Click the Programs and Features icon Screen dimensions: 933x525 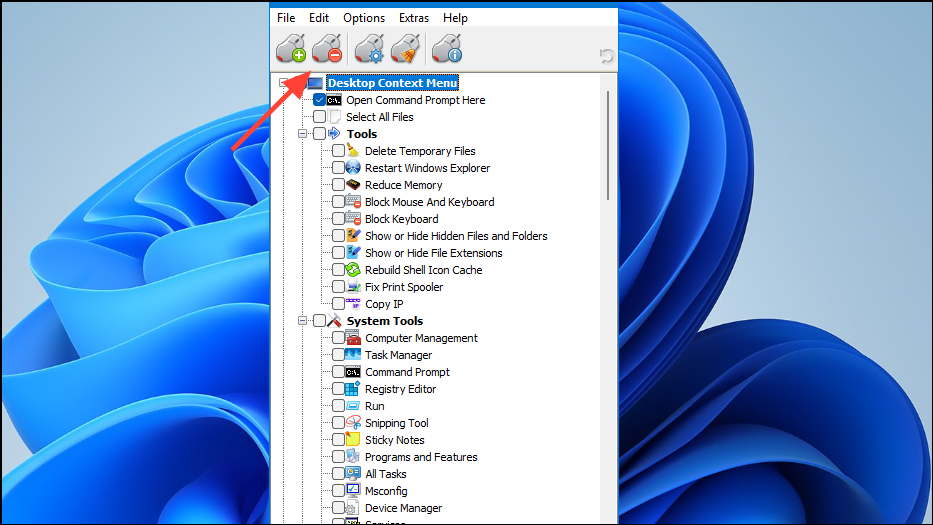point(353,457)
